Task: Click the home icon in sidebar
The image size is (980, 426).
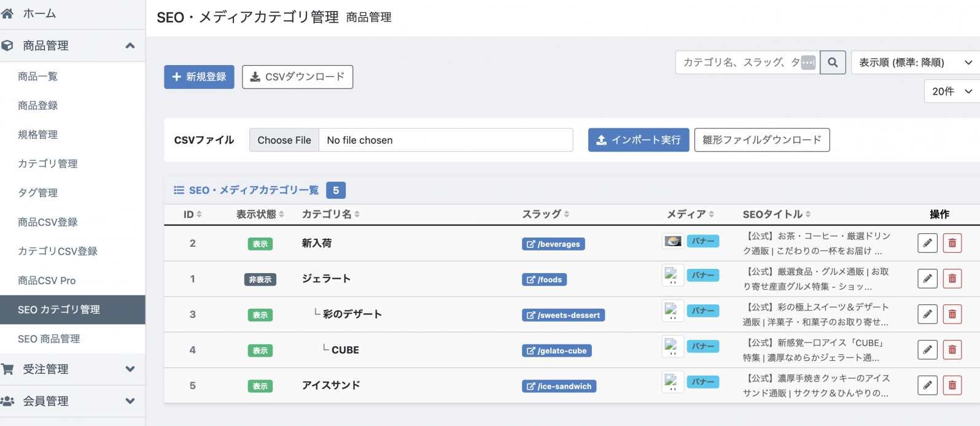Action: pos(7,13)
